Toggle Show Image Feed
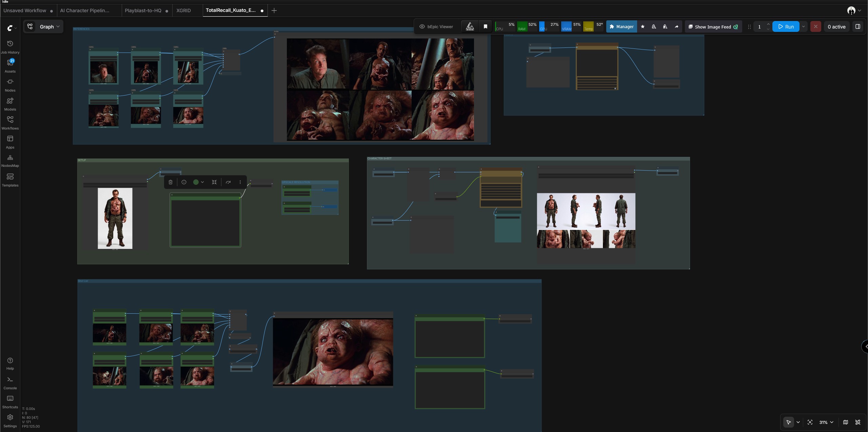The image size is (868, 432). pos(714,27)
